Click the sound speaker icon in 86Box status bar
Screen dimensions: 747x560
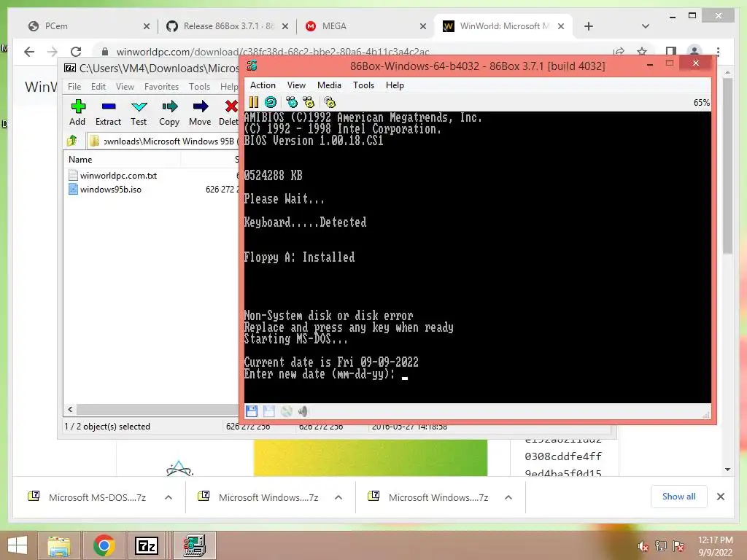click(303, 411)
